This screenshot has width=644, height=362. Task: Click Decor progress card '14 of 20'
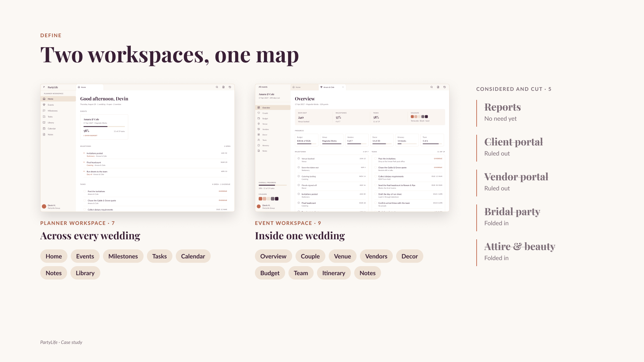click(382, 140)
